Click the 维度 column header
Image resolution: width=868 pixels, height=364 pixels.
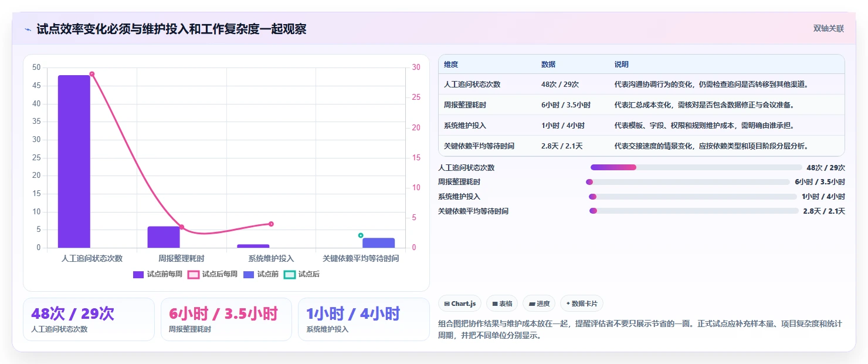451,64
